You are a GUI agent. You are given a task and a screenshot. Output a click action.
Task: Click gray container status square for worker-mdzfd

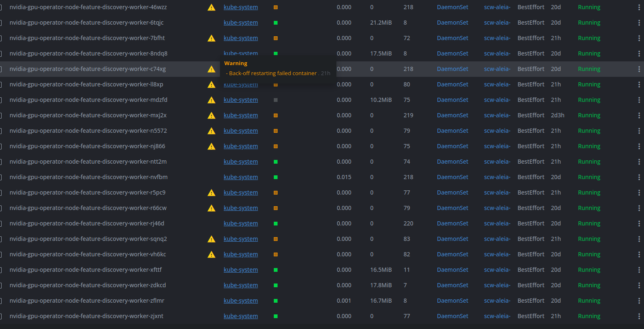click(275, 100)
